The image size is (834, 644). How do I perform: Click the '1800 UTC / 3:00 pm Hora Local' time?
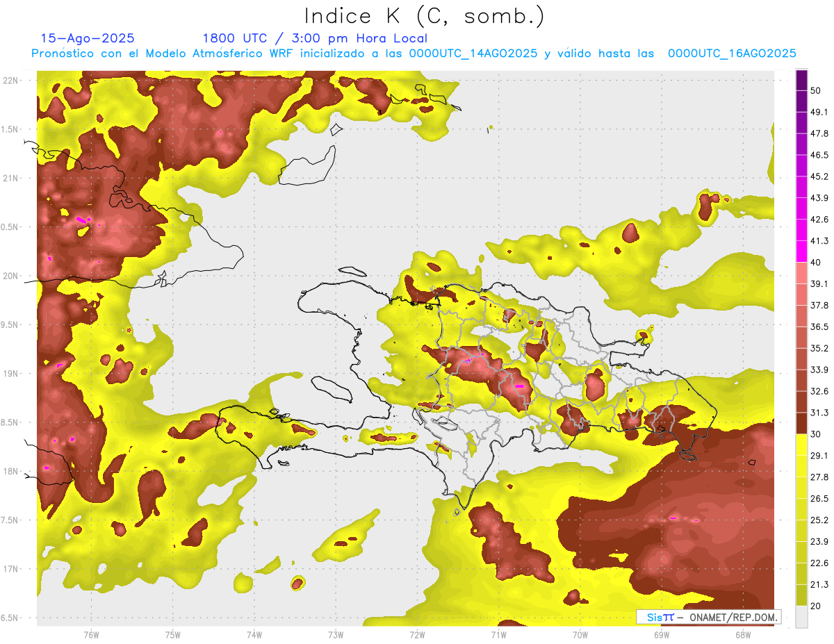click(315, 38)
